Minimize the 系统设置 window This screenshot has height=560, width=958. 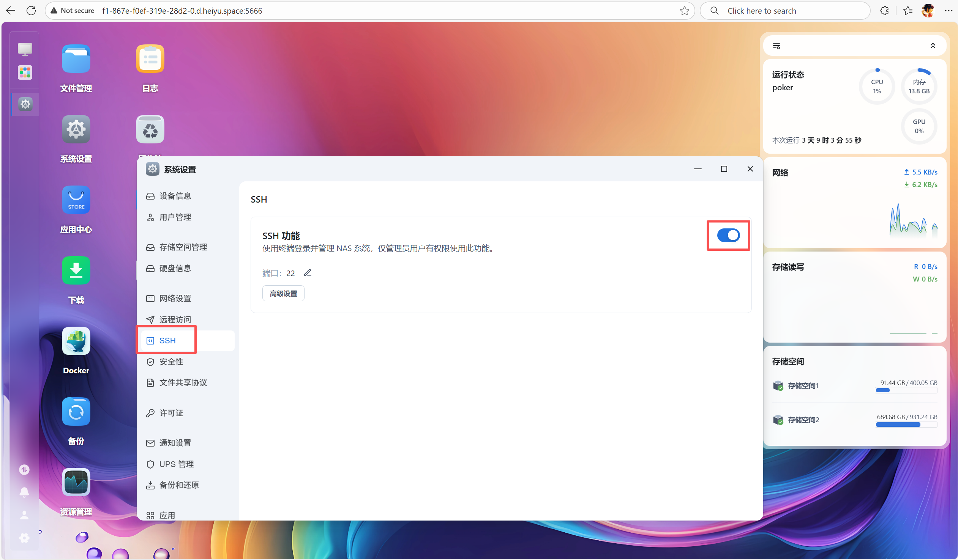pyautogui.click(x=698, y=169)
